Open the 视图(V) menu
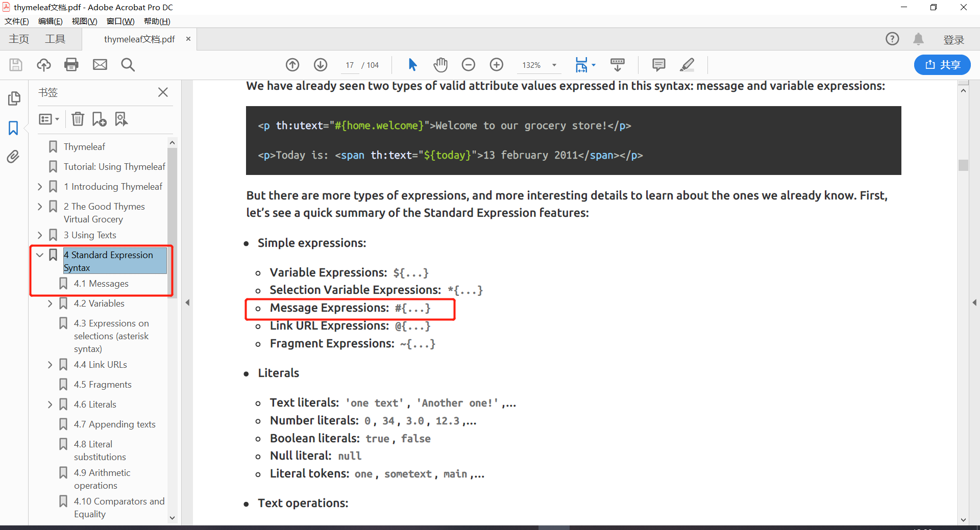The image size is (980, 530). pyautogui.click(x=84, y=21)
